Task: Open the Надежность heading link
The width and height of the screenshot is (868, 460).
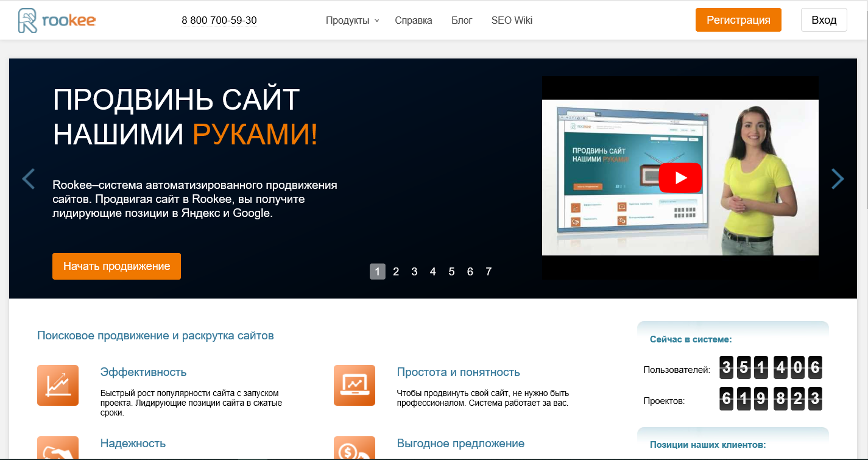Action: 133,444
